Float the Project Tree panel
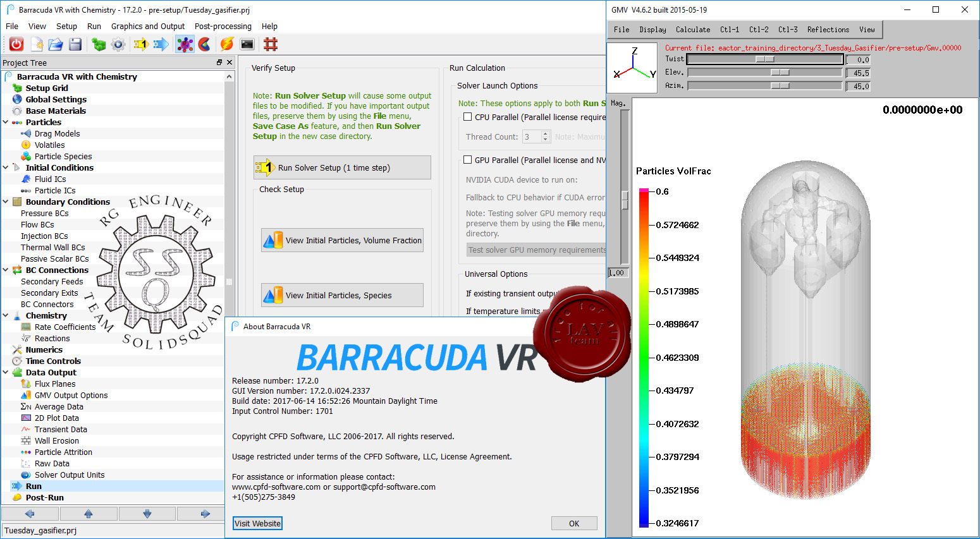980x539 pixels. pyautogui.click(x=219, y=63)
